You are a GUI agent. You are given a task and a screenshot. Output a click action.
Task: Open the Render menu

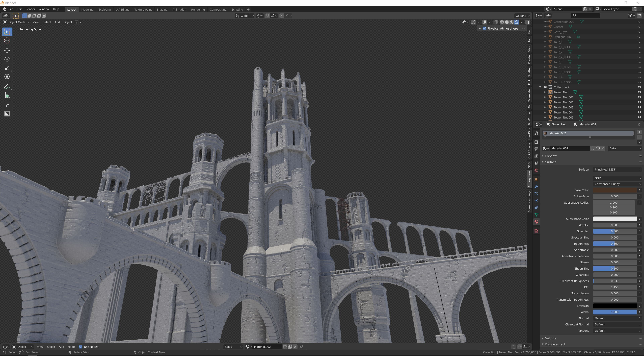30,9
